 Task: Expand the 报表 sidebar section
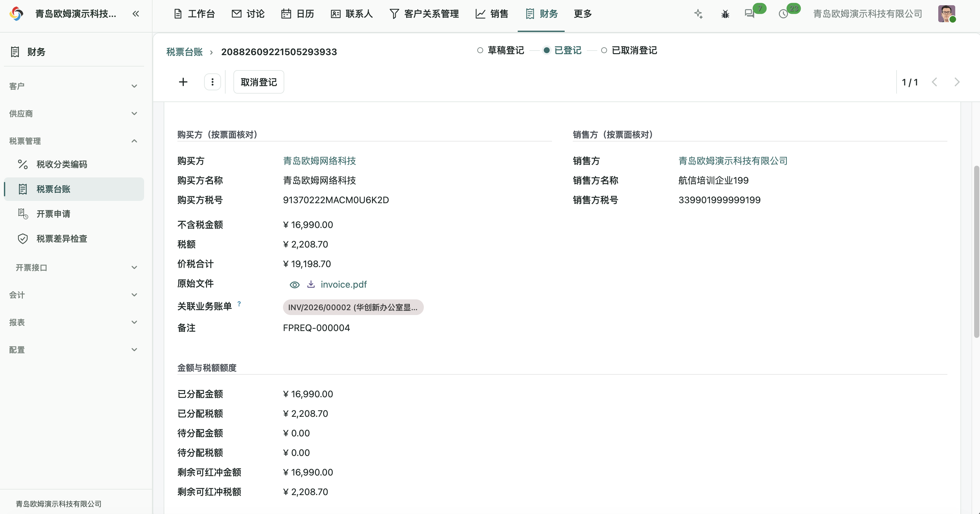click(74, 323)
